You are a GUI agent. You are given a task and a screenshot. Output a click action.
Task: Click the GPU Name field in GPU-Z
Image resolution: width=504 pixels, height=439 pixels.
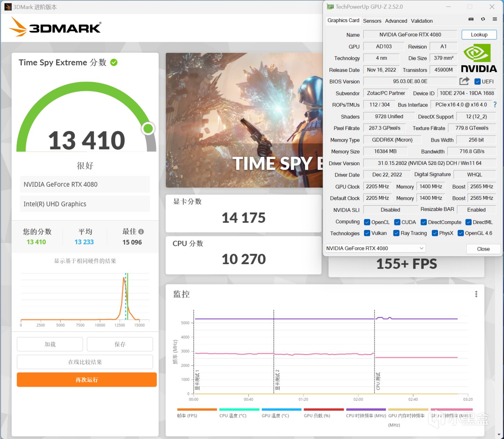pos(410,35)
